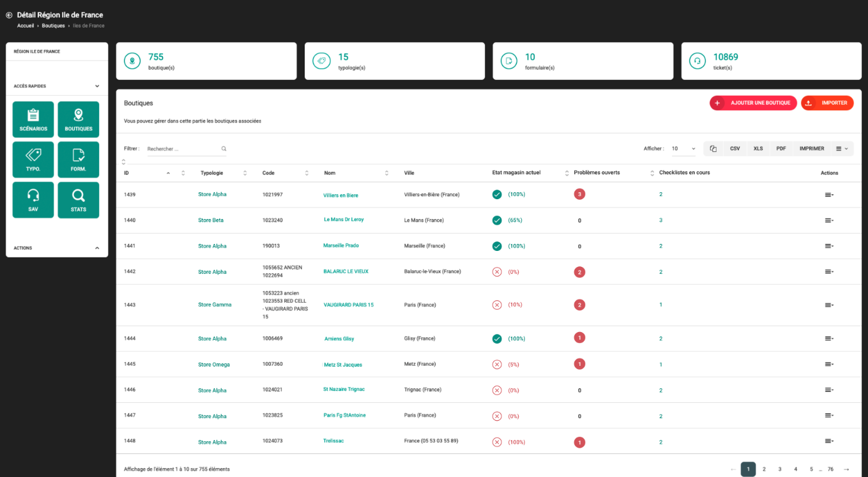This screenshot has width=868, height=477.
Task: Open the Store Gamma typology link
Action: pos(215,305)
